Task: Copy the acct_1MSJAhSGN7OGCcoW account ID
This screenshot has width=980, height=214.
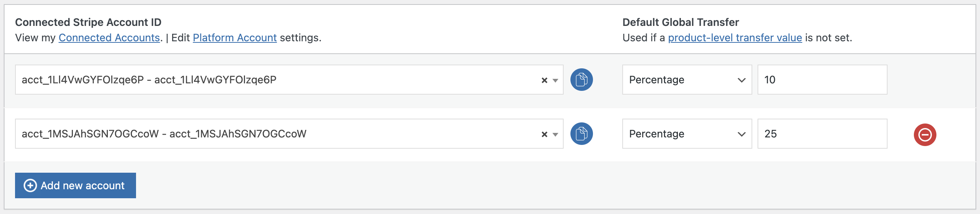Action: [x=581, y=134]
